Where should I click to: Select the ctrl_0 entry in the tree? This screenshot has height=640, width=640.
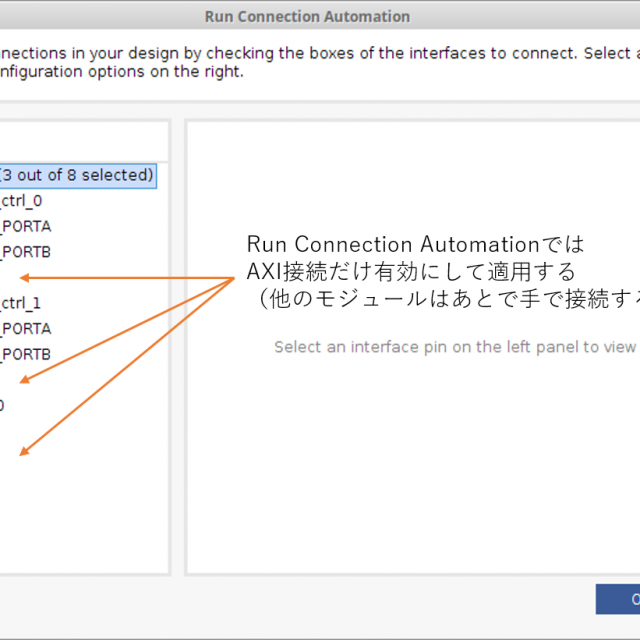(21, 201)
